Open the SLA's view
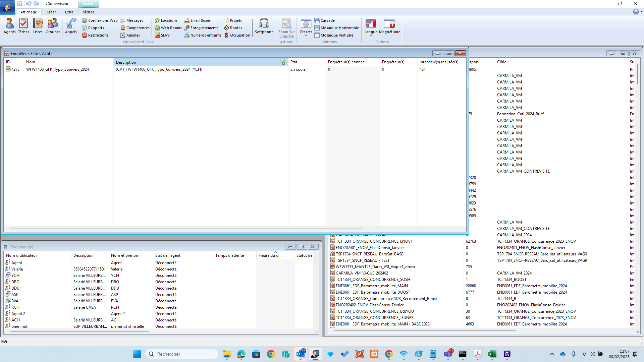 click(x=162, y=35)
